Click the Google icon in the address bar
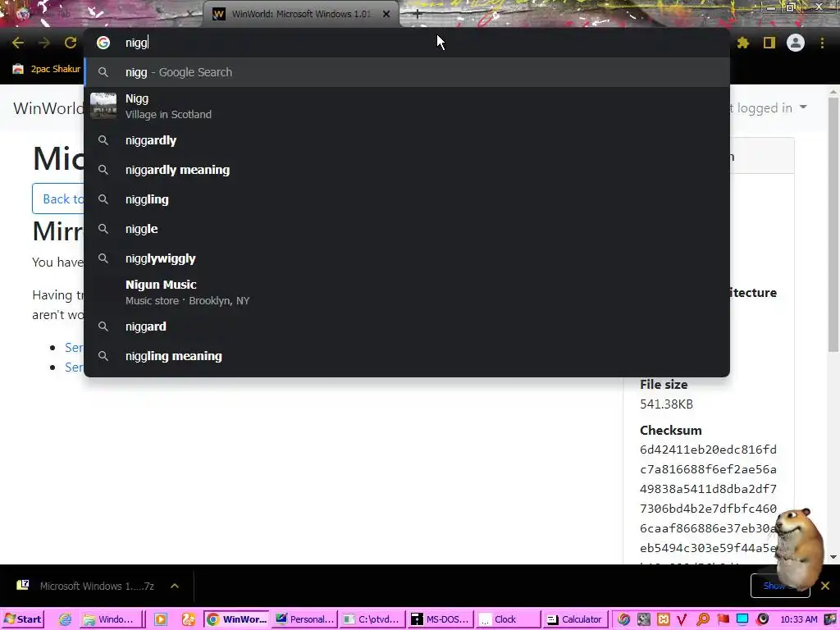The width and height of the screenshot is (840, 630). tap(103, 43)
